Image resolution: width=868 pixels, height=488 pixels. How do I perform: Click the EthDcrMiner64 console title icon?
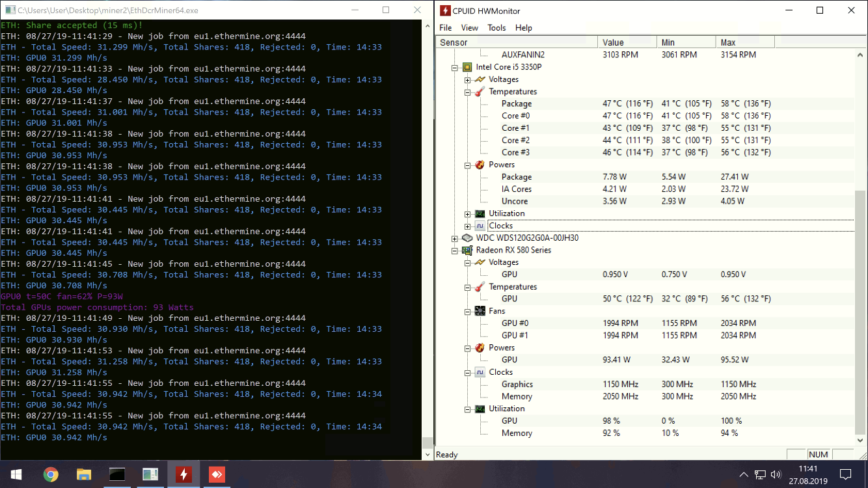click(x=10, y=10)
